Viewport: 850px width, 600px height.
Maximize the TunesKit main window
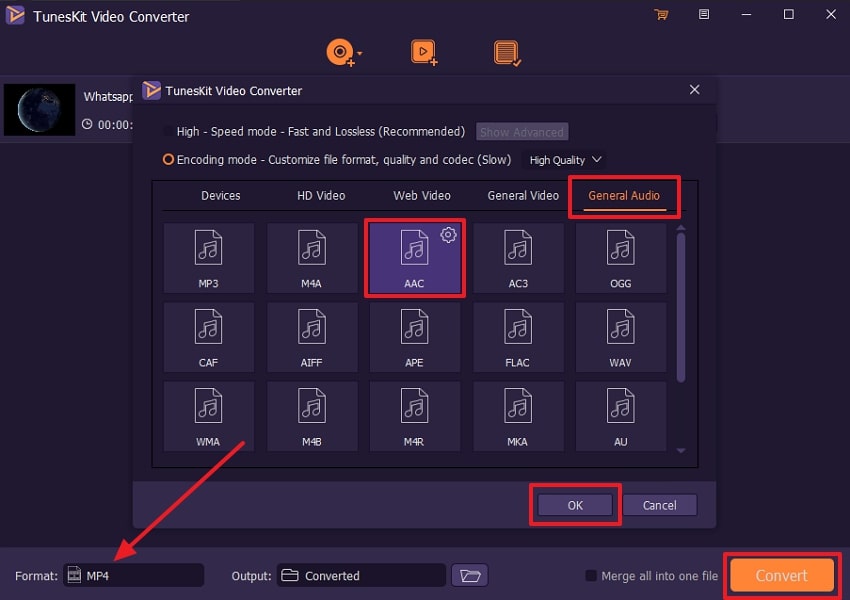(788, 15)
